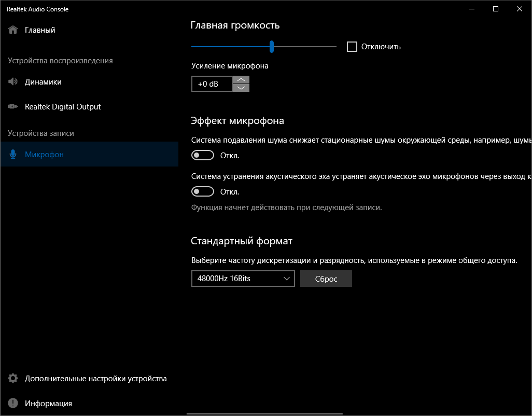Check the Отключить mute checkbox
This screenshot has width=532, height=416.
(352, 47)
